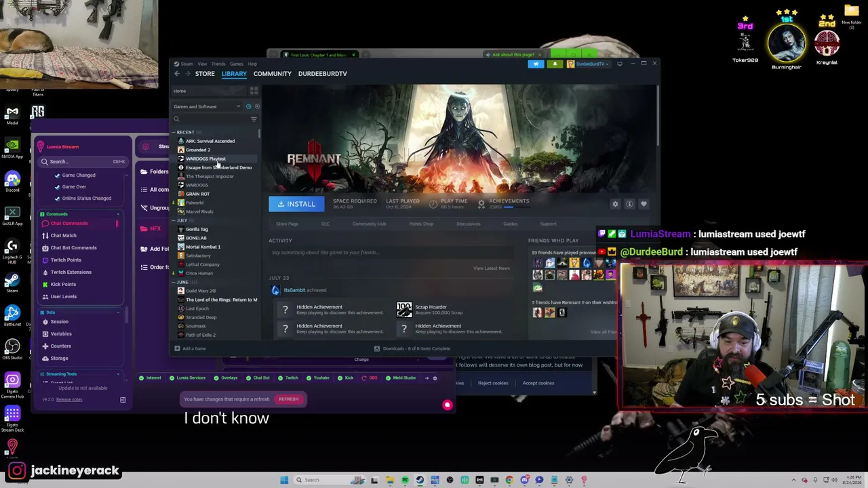
Task: Open Twitch Points in Lumia sidebar
Action: pos(66,260)
